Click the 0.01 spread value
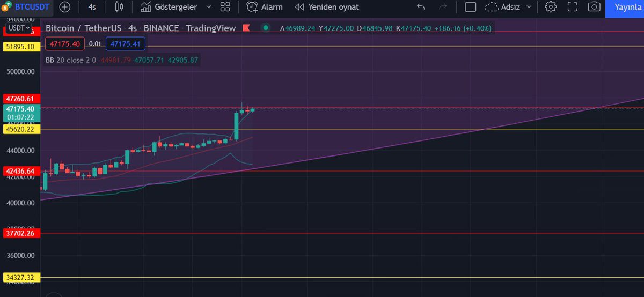 pos(95,44)
